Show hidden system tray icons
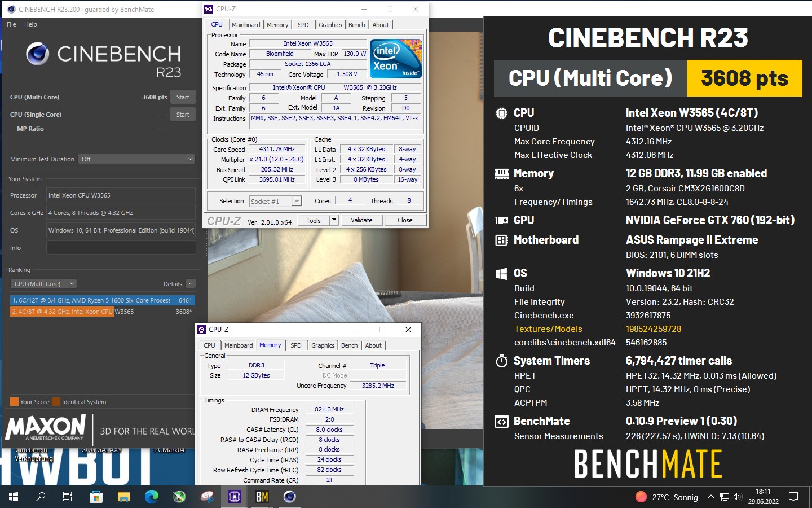This screenshot has height=508, width=812. 710,497
